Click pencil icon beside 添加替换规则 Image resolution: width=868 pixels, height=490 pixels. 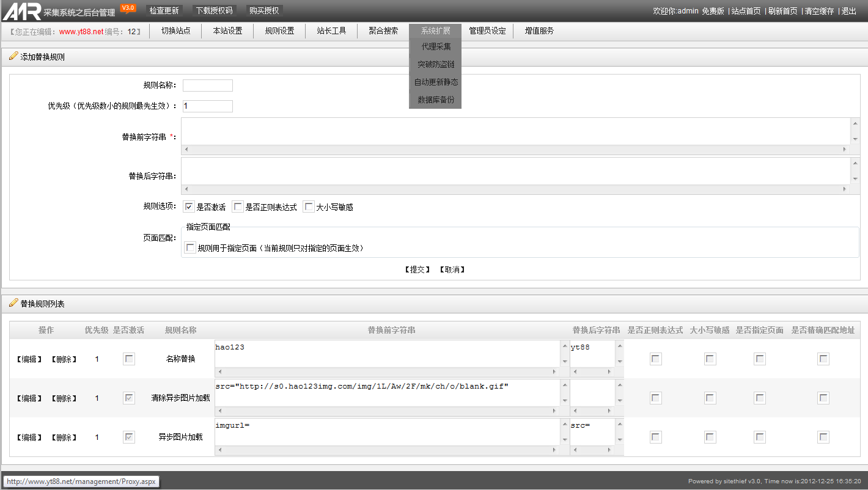(x=13, y=57)
